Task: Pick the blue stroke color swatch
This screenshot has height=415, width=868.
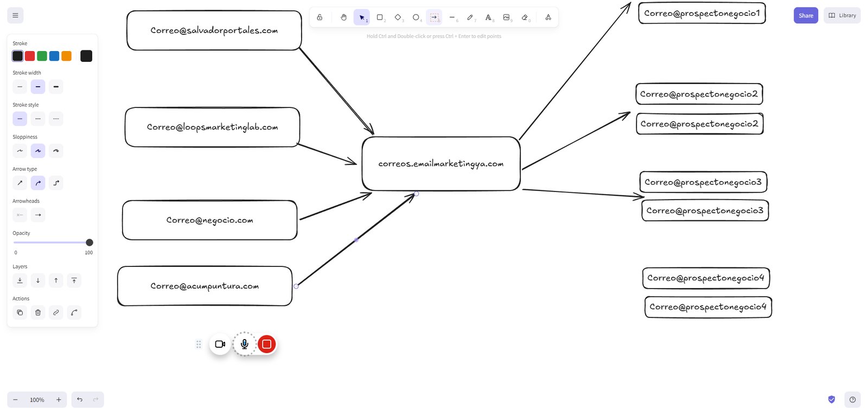Action: point(54,56)
